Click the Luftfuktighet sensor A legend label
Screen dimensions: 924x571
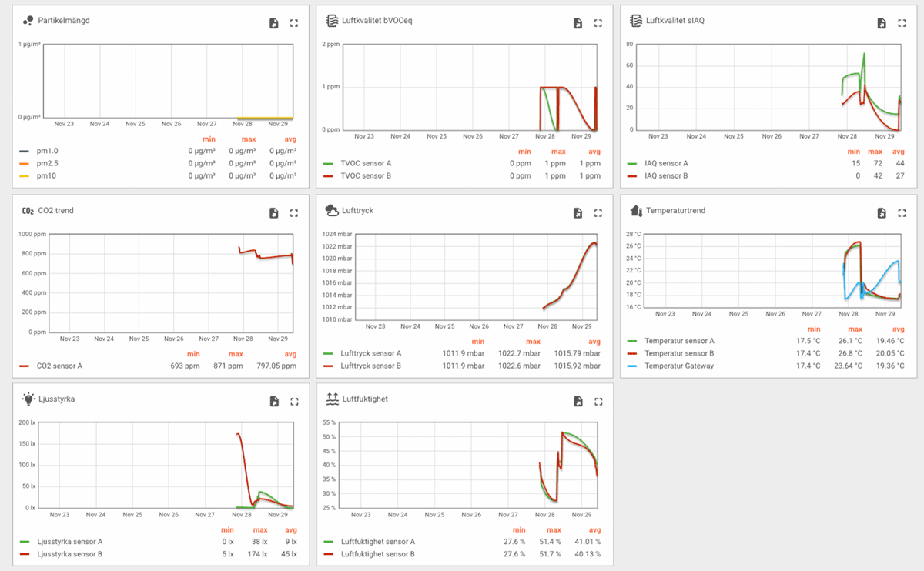[x=377, y=542]
